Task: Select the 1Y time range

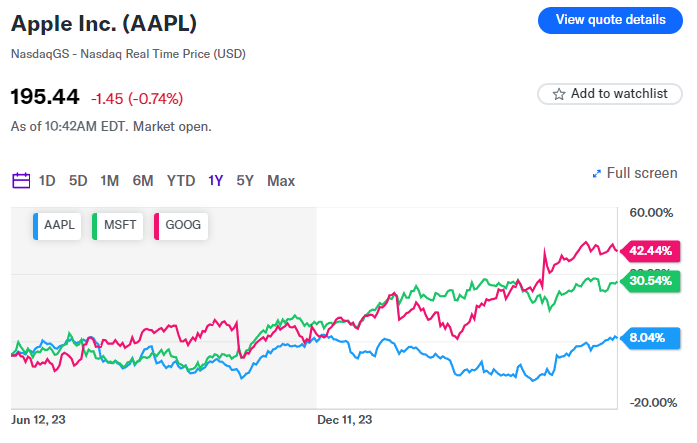Action: 216,181
